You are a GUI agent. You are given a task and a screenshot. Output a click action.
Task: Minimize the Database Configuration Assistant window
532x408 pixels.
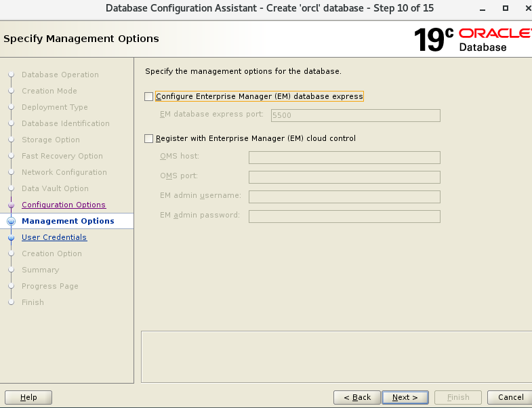483,9
